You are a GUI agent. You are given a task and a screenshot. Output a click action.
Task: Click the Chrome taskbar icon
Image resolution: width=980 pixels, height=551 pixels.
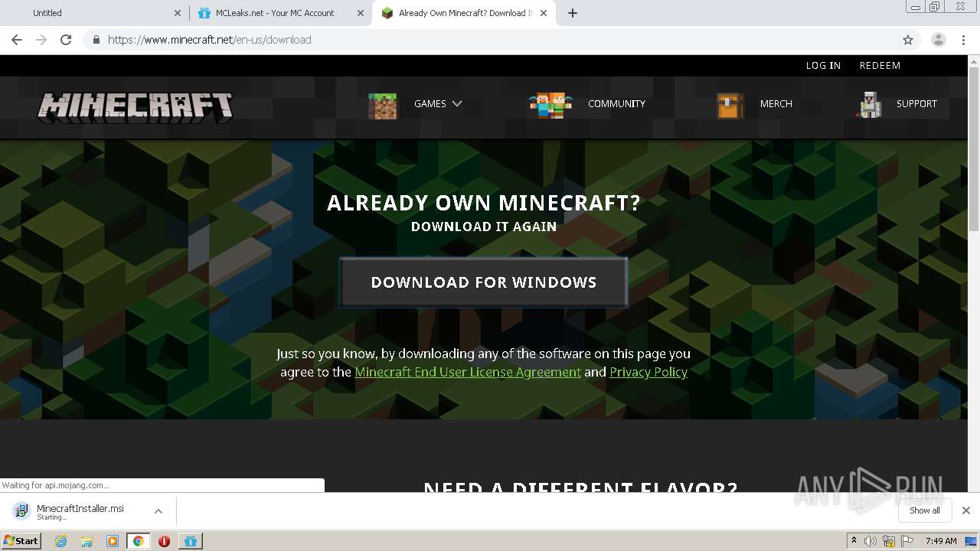point(138,541)
